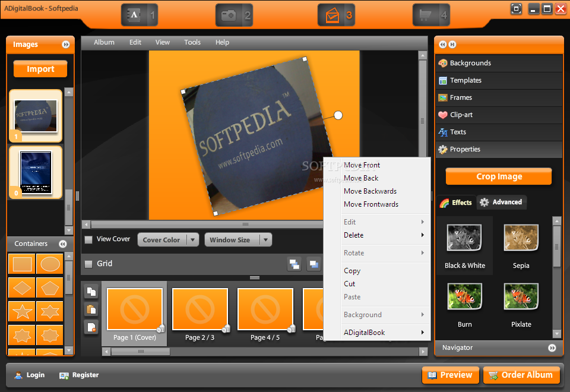
Task: Expand the Rotate submenu
Action: (x=377, y=253)
